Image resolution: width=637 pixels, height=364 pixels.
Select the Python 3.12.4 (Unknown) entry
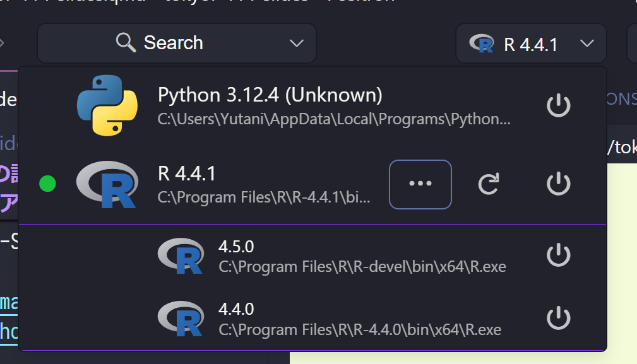tap(270, 96)
